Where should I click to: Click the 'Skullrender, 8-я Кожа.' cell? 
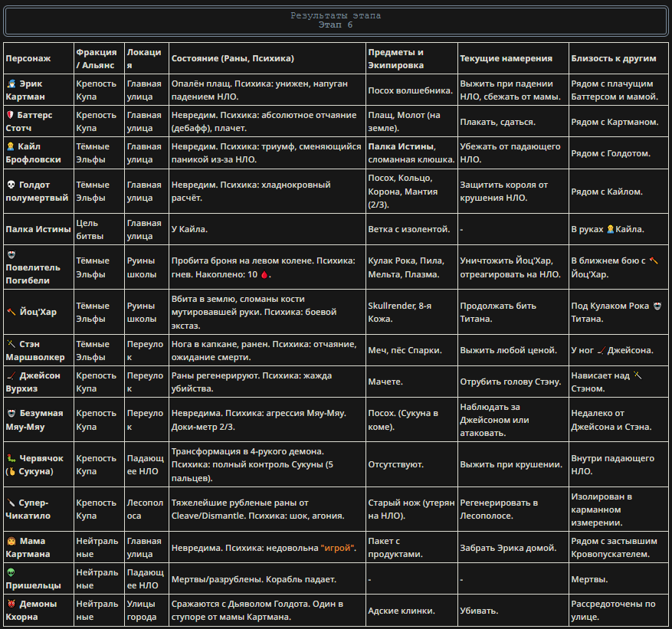point(411,312)
